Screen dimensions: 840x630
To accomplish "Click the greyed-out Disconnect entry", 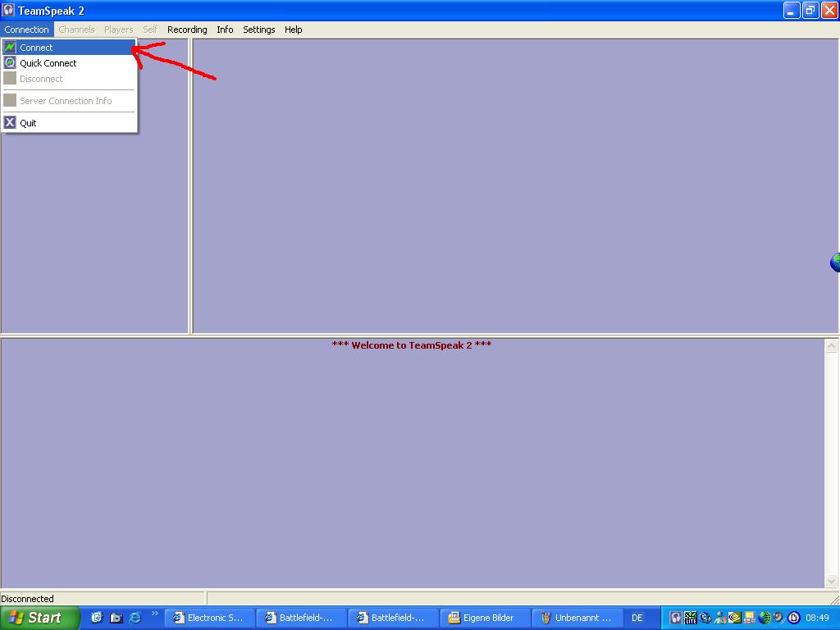I will tap(69, 79).
